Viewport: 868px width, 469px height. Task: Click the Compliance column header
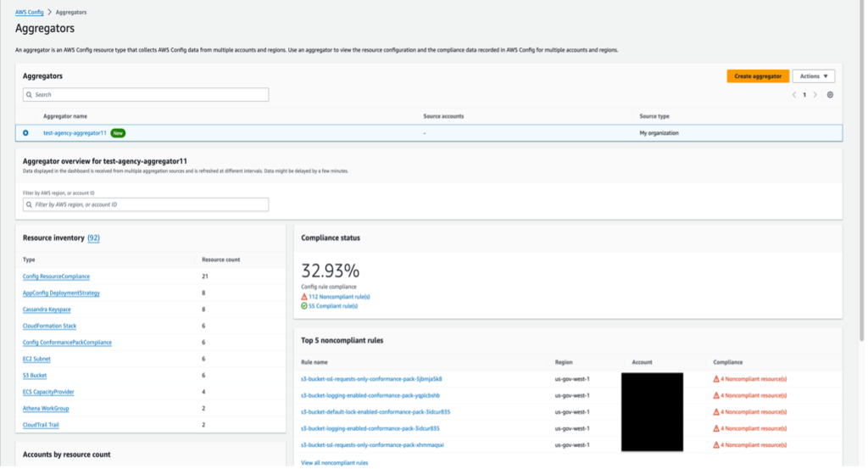pos(728,362)
